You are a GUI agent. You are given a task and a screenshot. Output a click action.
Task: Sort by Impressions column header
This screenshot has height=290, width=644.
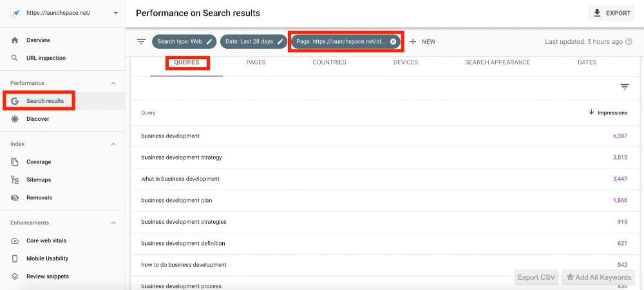(x=609, y=113)
